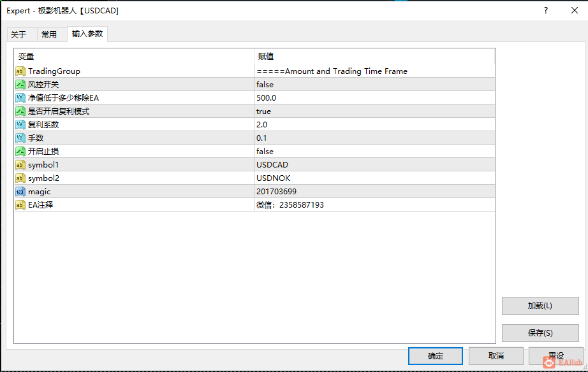Click the integer icon beside magic
This screenshot has width=588, height=372.
click(20, 192)
